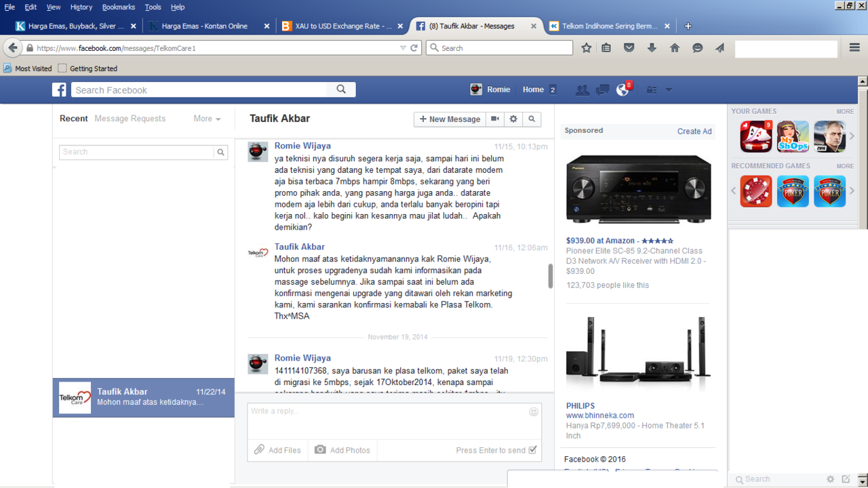Open the red chip poker recommended game
Screen dimensions: 868x488
[755, 191]
